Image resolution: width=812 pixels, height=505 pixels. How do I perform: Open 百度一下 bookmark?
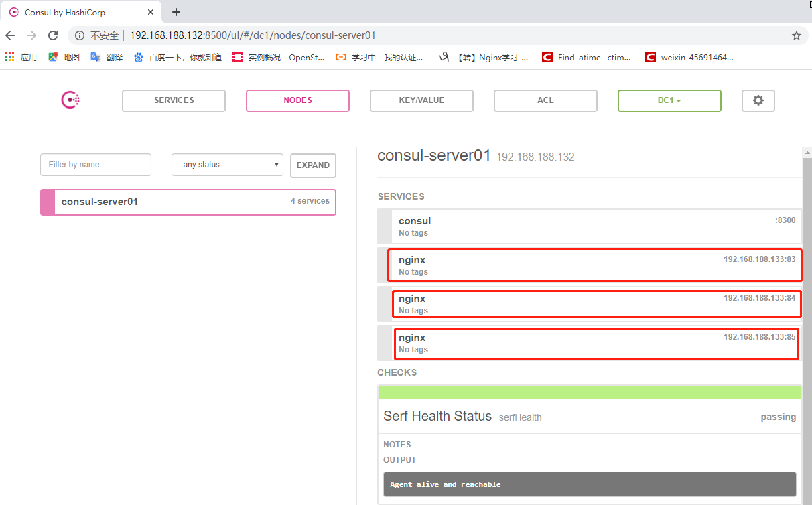click(178, 57)
